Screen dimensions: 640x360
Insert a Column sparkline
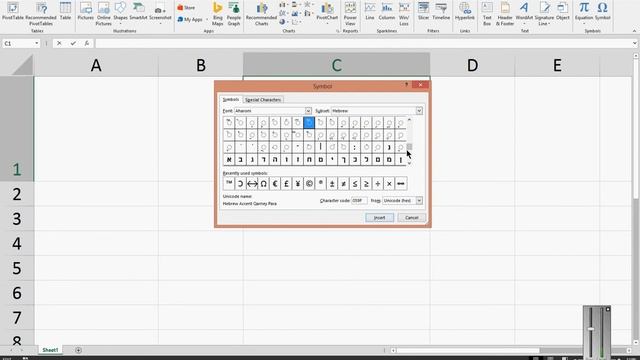tap(387, 12)
